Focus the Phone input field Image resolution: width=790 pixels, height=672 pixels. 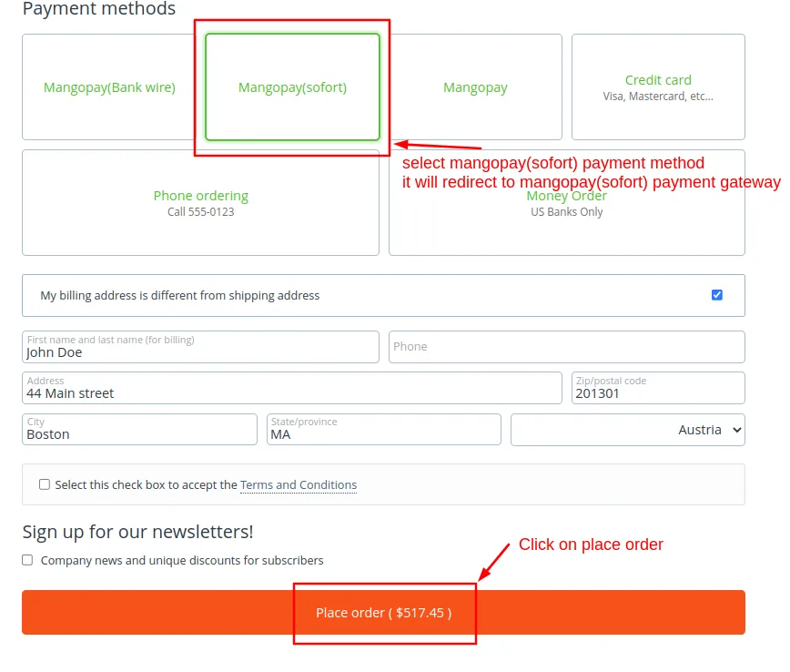(x=567, y=347)
